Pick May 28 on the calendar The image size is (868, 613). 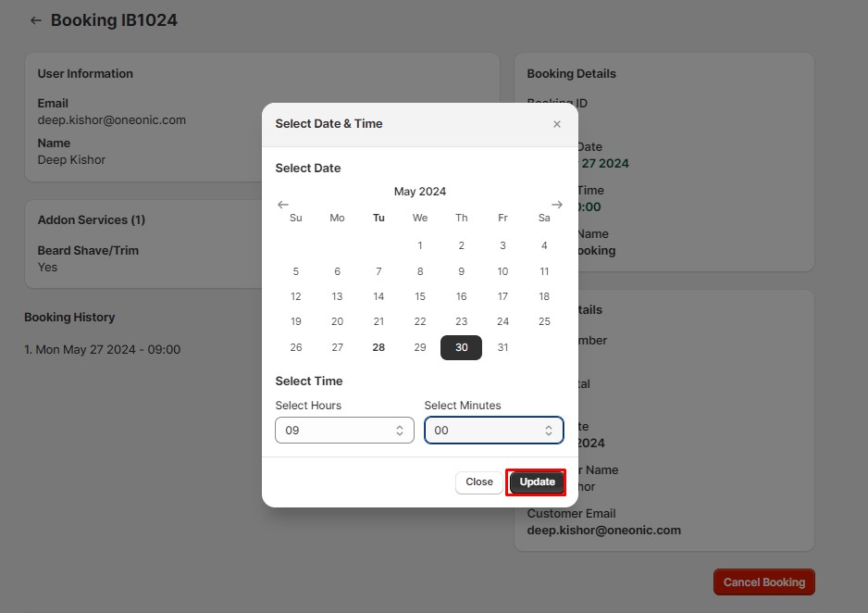(x=378, y=347)
